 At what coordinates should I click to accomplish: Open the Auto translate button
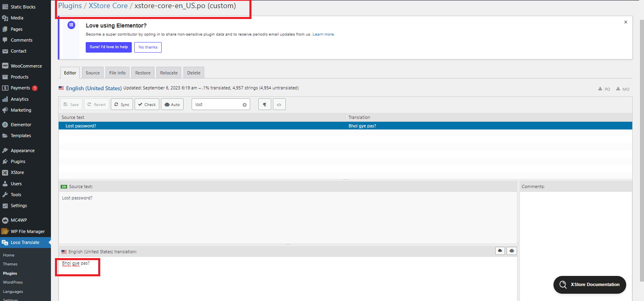[172, 104]
